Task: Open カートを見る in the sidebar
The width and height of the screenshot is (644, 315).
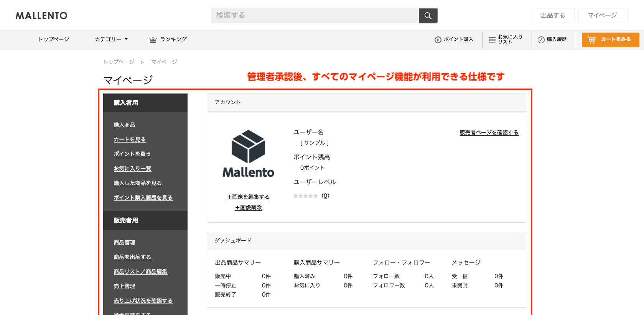Action: pyautogui.click(x=130, y=139)
